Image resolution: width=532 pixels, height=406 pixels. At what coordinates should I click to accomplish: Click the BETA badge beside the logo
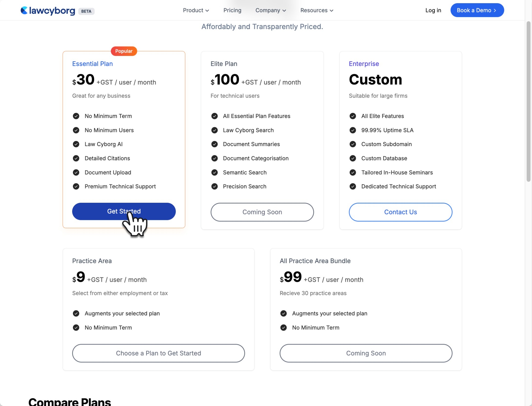click(86, 11)
